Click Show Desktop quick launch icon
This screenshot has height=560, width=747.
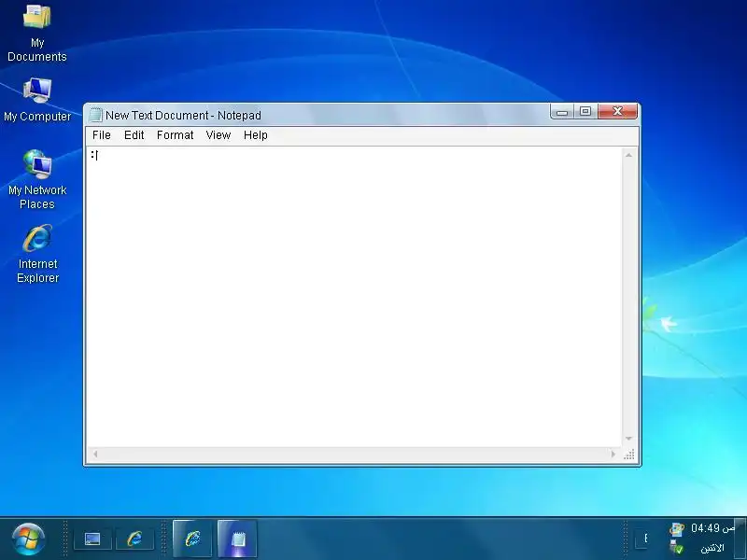[92, 539]
